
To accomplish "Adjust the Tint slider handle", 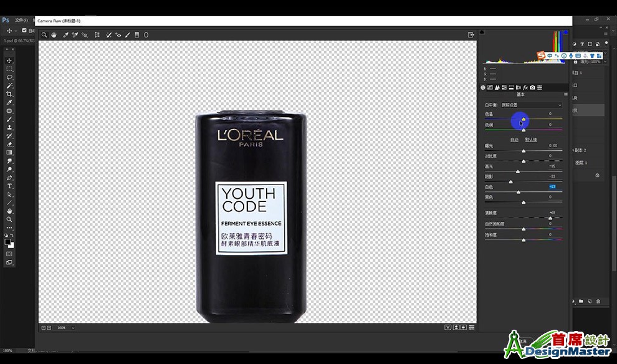I will coord(524,130).
